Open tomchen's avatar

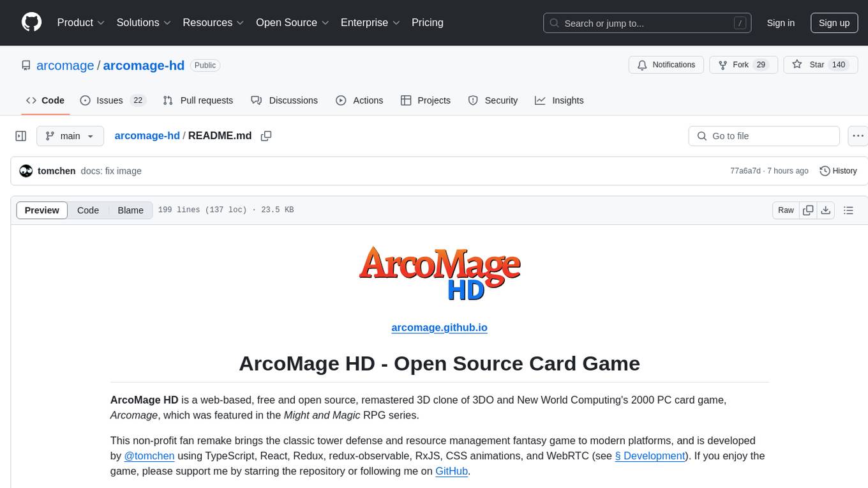[x=26, y=171]
